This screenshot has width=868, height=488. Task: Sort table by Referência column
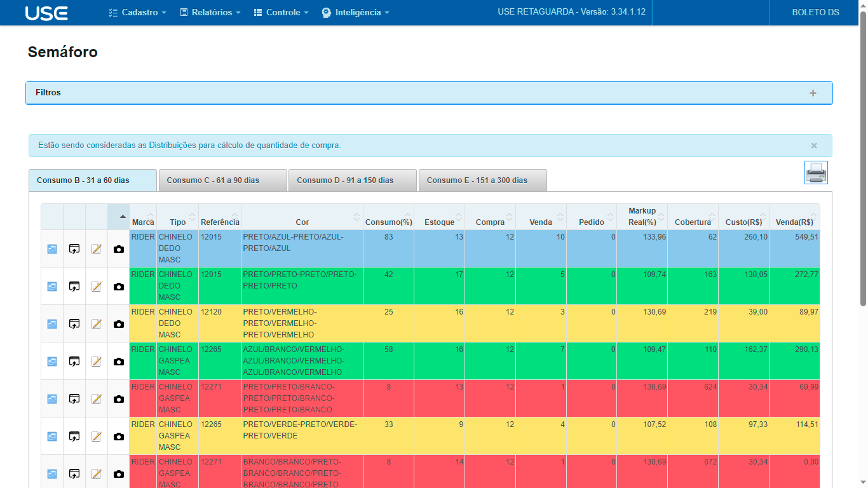point(220,217)
